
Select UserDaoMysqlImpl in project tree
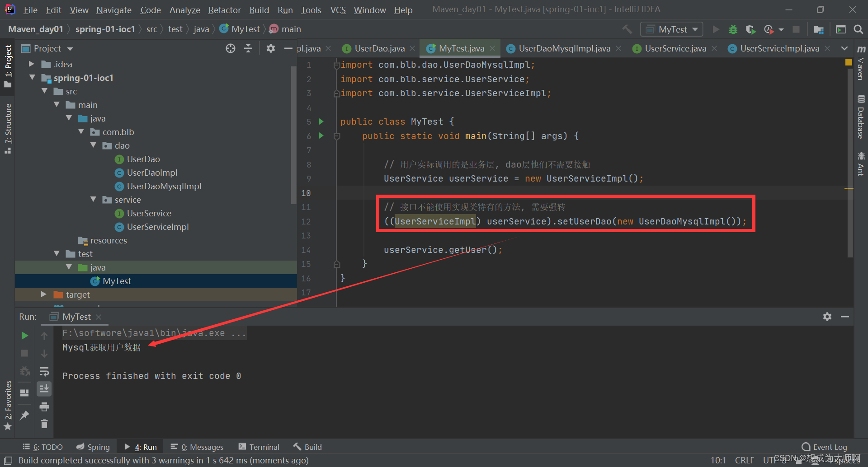coord(164,186)
